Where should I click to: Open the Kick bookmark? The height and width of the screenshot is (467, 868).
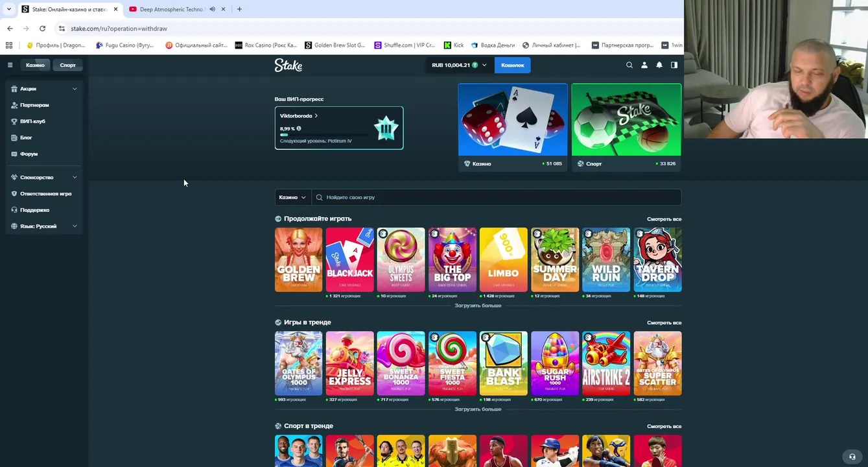coord(454,45)
